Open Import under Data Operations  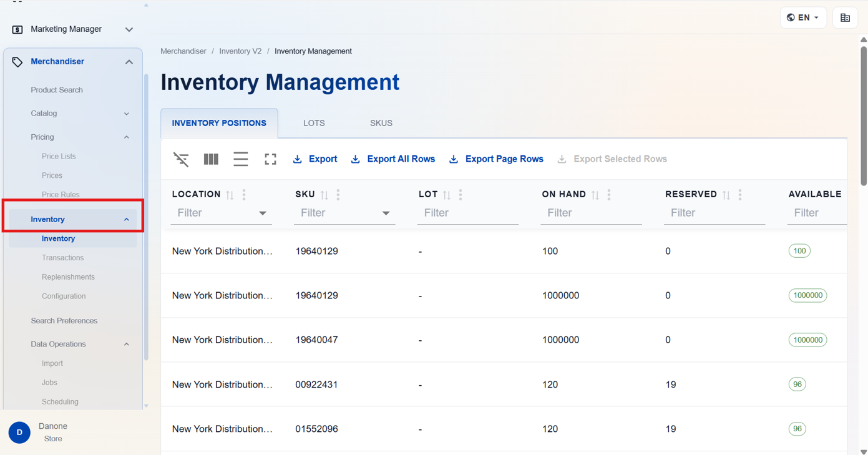point(52,363)
